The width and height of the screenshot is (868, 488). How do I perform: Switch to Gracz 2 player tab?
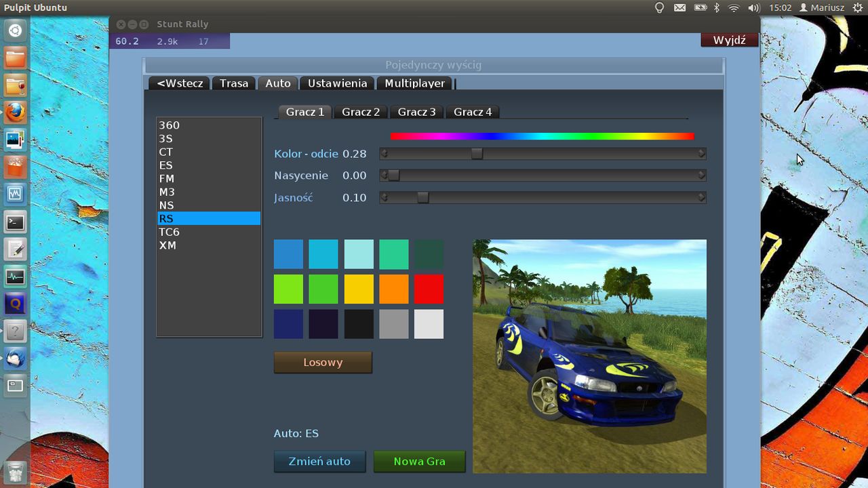point(361,112)
